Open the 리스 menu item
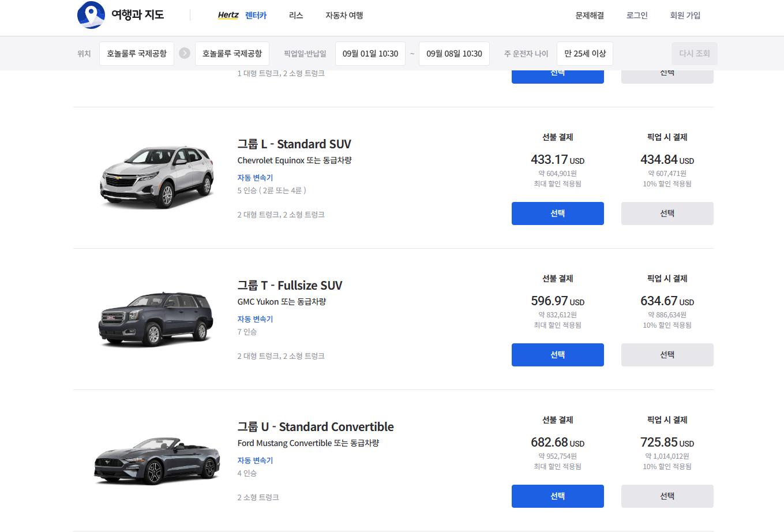Screen dimensions: 784x532 (x=296, y=16)
